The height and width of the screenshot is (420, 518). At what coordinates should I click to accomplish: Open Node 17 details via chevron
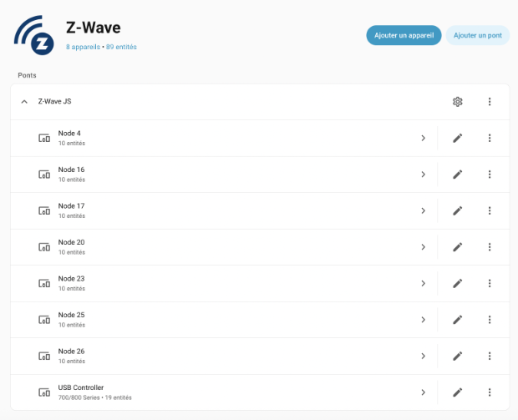tap(424, 210)
